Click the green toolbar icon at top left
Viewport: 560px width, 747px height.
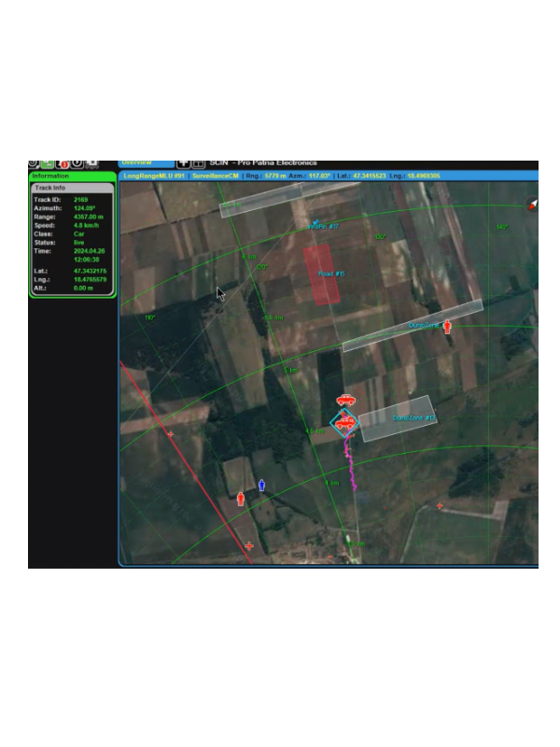pos(48,163)
